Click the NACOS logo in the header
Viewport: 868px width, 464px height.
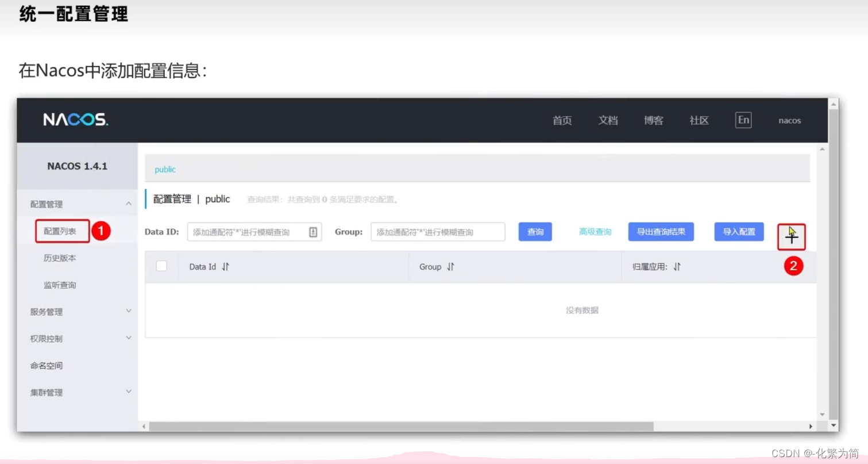point(75,120)
